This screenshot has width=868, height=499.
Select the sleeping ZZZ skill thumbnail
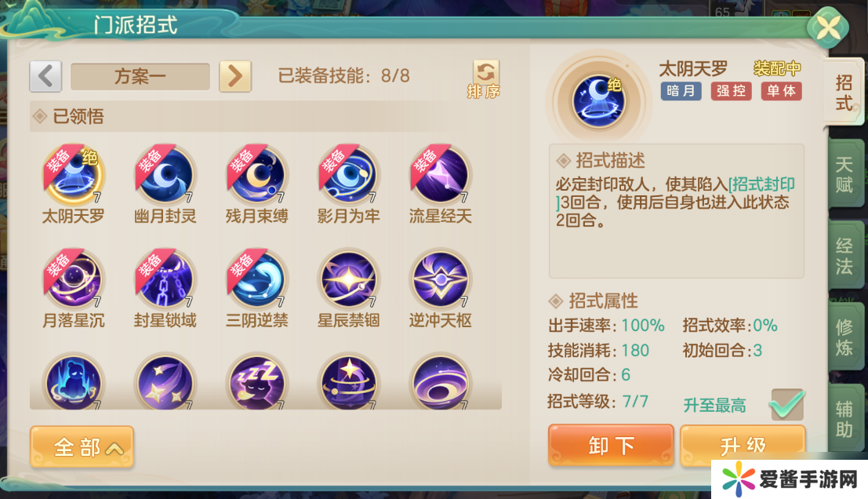(257, 382)
